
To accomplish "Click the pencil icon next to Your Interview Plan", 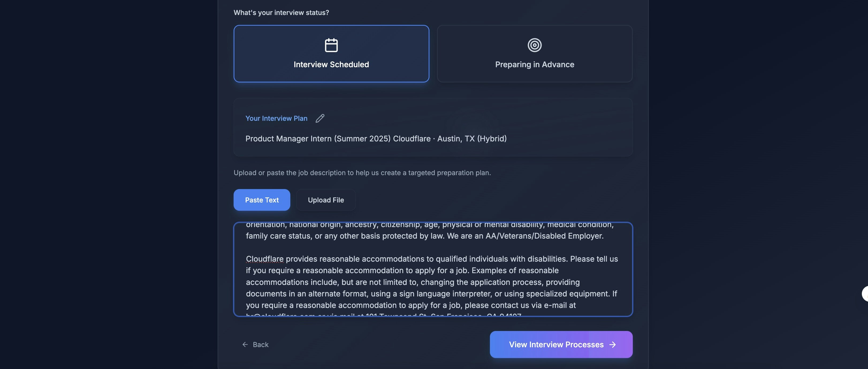I will click(x=320, y=118).
